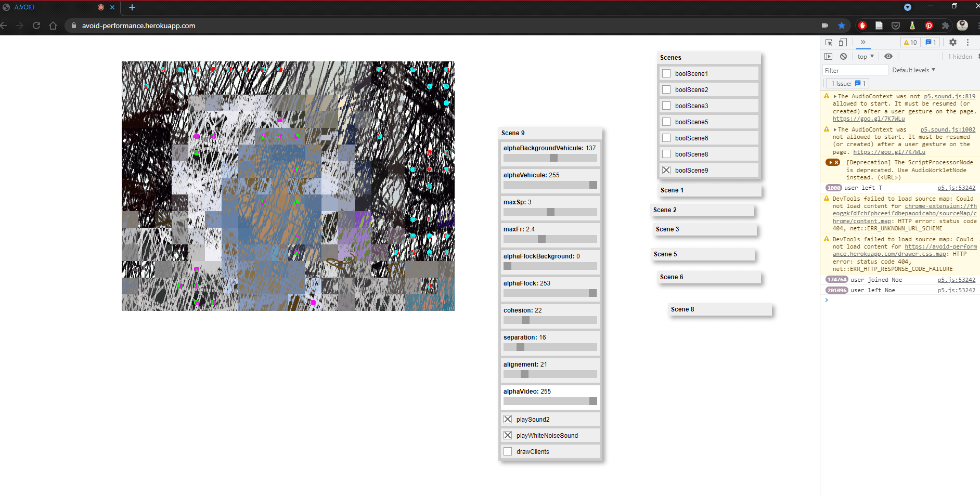Open DevTools settings gear
980x495 pixels.
coord(952,43)
